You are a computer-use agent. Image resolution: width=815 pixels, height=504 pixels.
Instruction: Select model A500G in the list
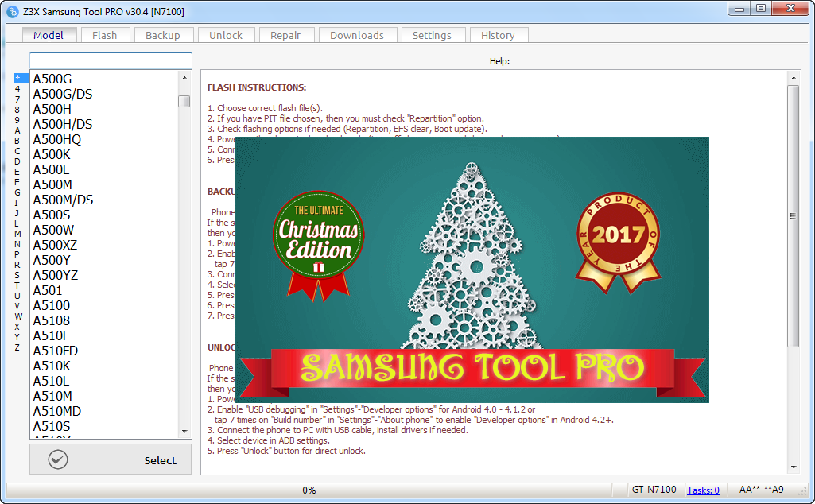[52, 79]
